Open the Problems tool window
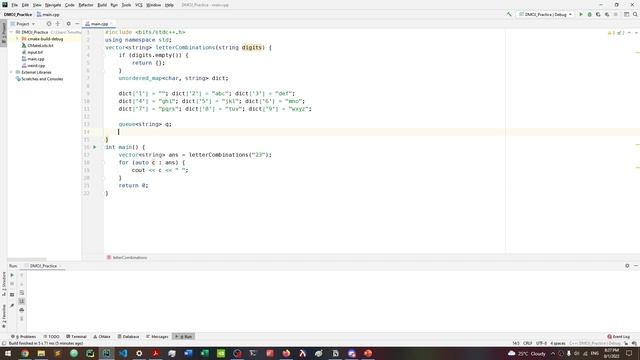 coord(24,337)
